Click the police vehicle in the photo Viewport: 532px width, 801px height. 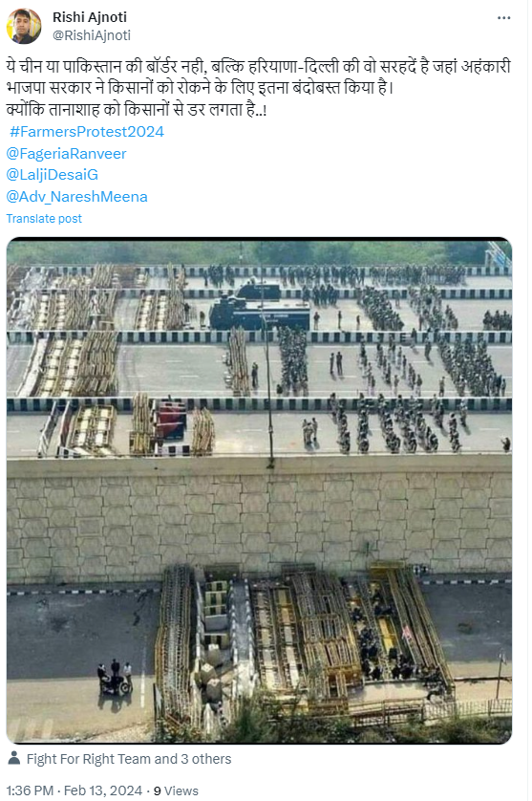(x=260, y=308)
